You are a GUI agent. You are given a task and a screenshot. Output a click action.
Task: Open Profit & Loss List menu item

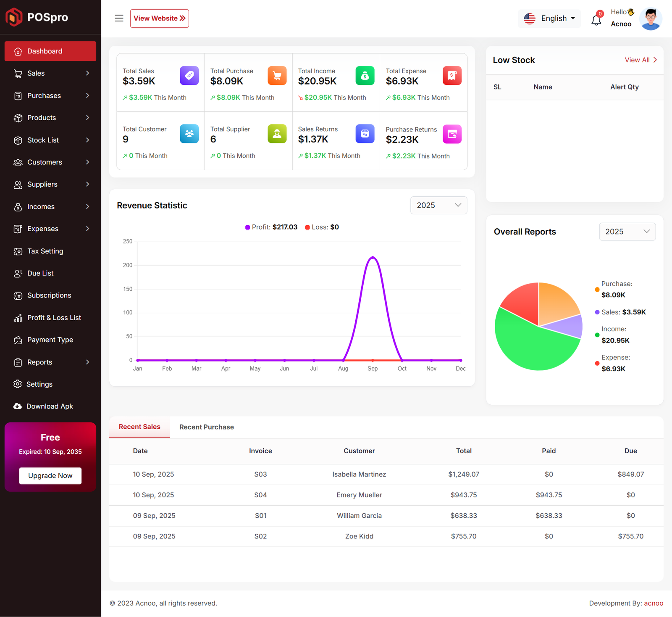(54, 318)
